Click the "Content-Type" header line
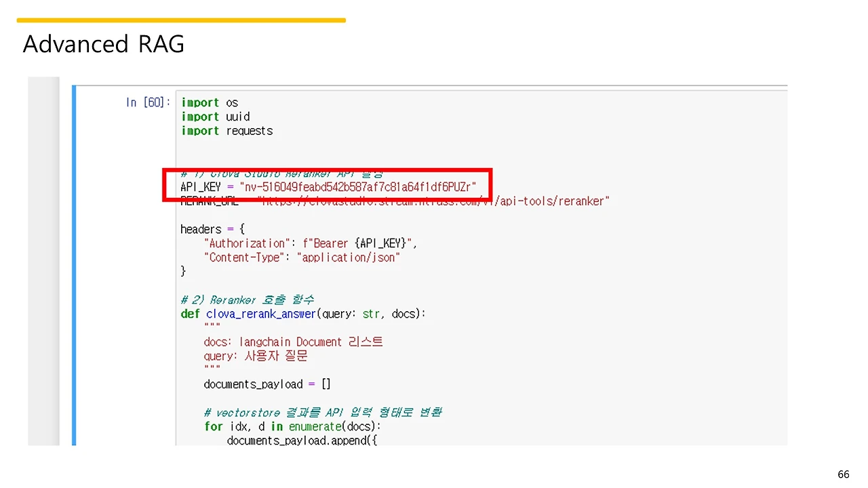The height and width of the screenshot is (488, 868). pyautogui.click(x=302, y=258)
